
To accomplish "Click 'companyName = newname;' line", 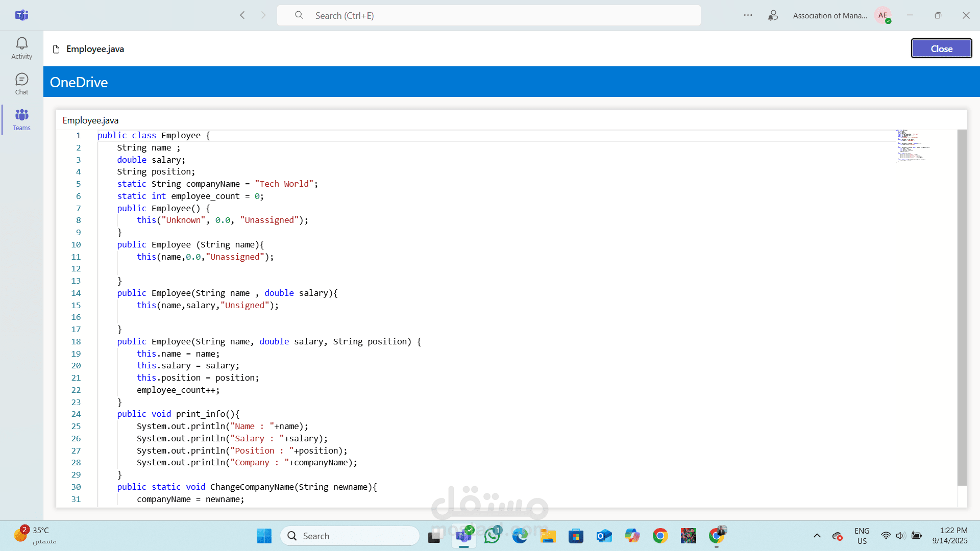I will coord(190,499).
